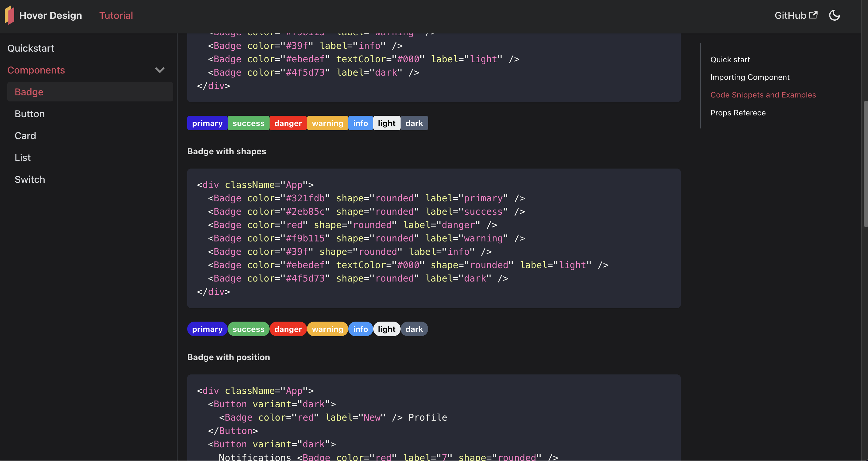
Task: Click the rounded info badge
Action: [x=360, y=329]
